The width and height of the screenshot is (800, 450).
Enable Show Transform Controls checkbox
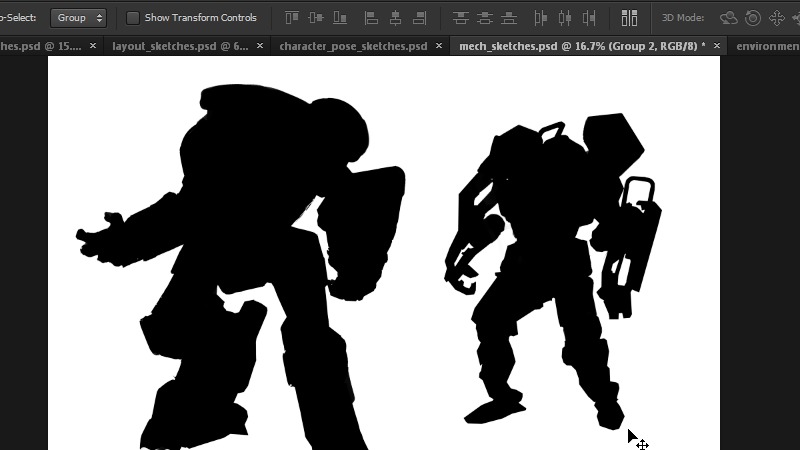(133, 18)
